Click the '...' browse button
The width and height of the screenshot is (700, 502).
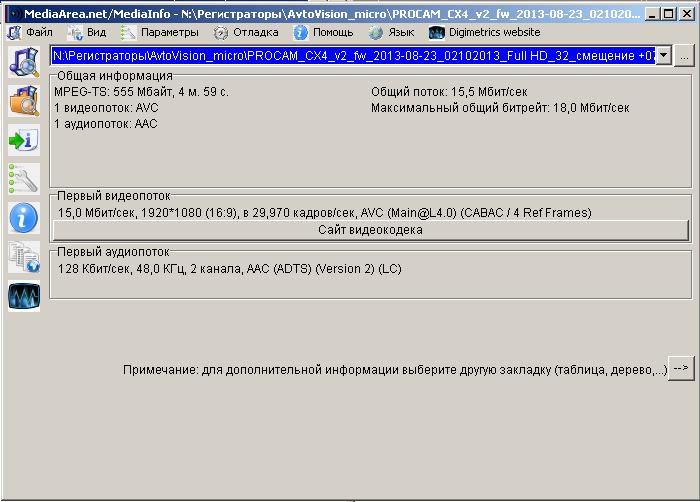[x=683, y=57]
